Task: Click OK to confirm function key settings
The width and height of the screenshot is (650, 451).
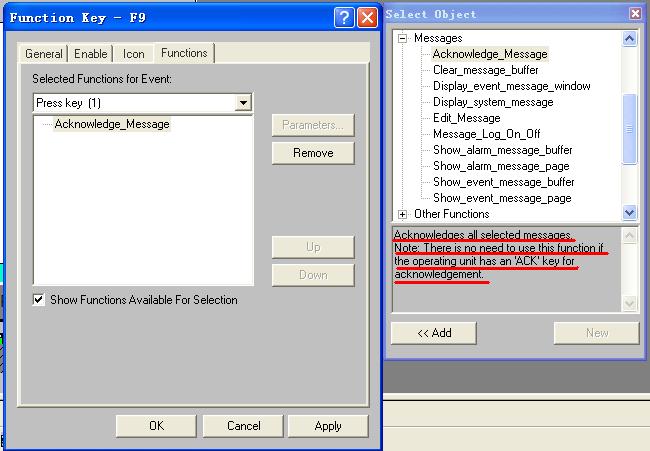Action: coord(156,425)
